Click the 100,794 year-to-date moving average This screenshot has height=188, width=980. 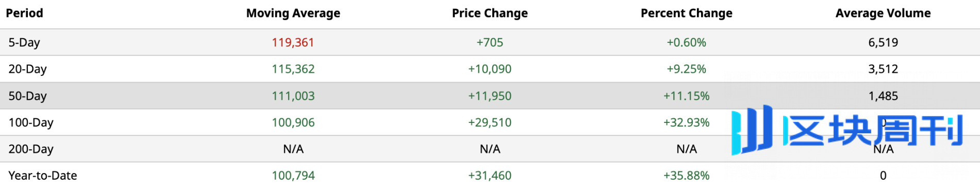click(x=293, y=176)
